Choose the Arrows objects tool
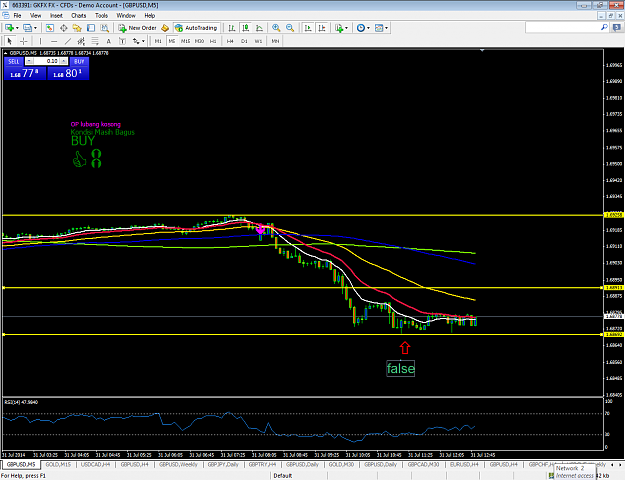The height and width of the screenshot is (480, 625). click(136, 41)
